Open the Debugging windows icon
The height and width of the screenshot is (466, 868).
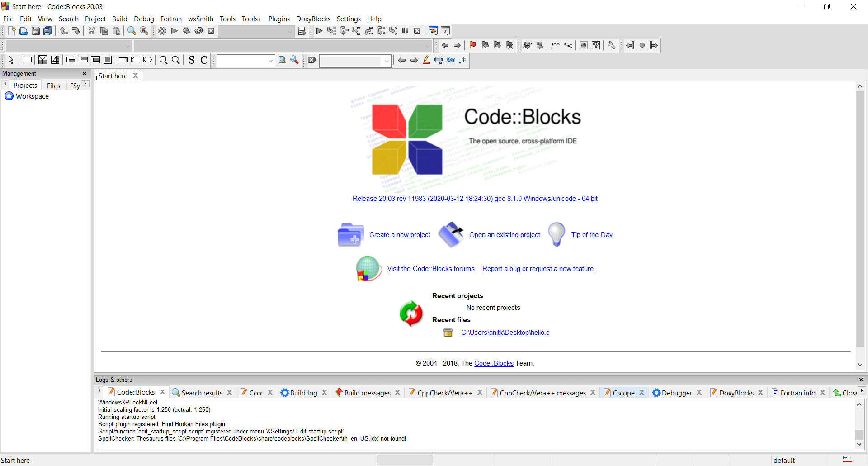pos(433,31)
